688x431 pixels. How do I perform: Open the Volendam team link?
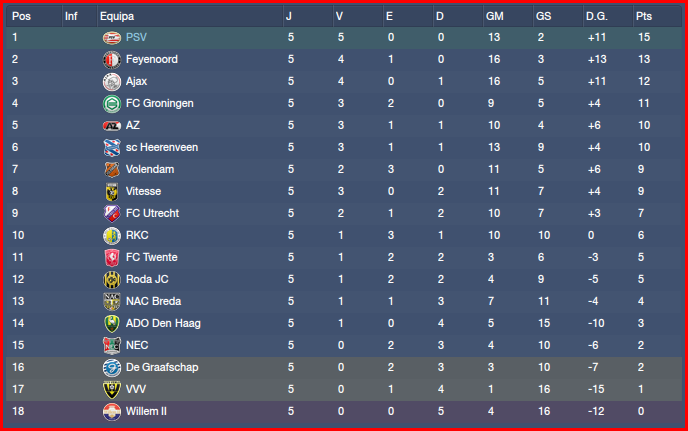(148, 169)
